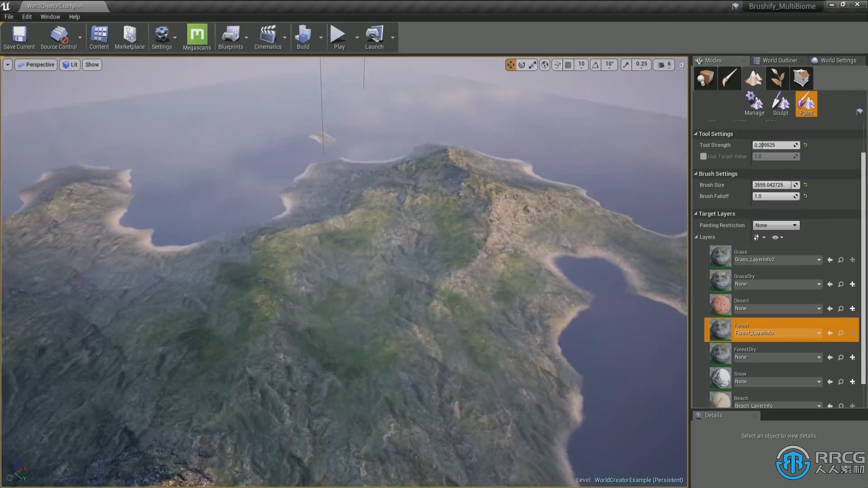Expand the Forest layer info dropdown
This screenshot has height=488, width=868.
(x=820, y=333)
